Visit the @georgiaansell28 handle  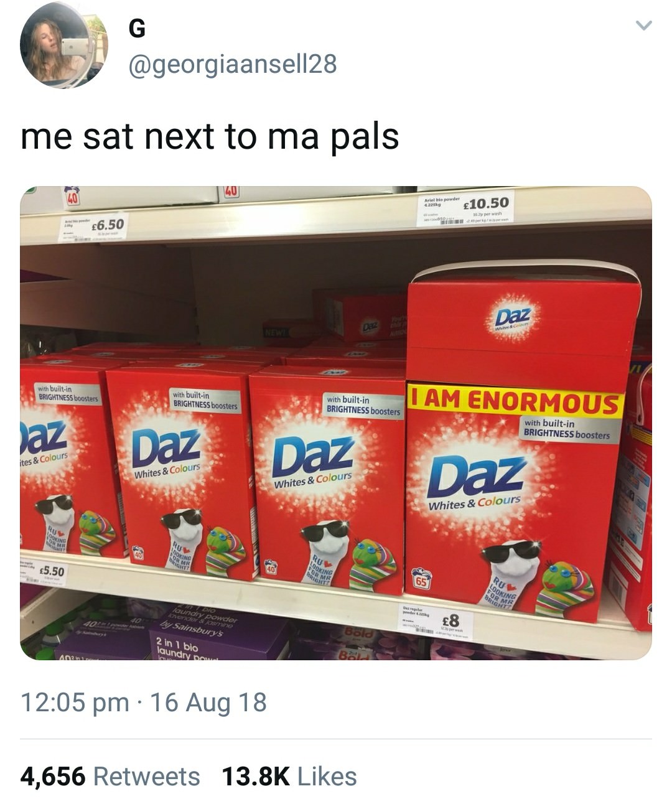point(231,64)
